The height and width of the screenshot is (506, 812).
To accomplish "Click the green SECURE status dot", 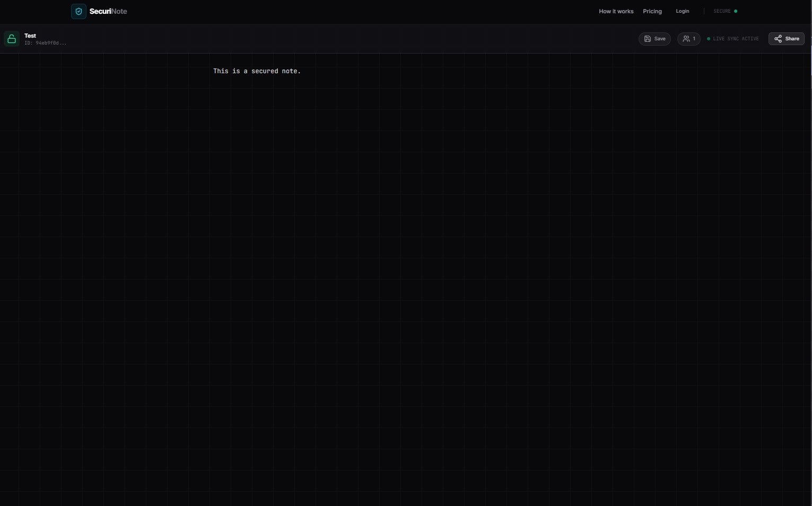I will [x=735, y=11].
